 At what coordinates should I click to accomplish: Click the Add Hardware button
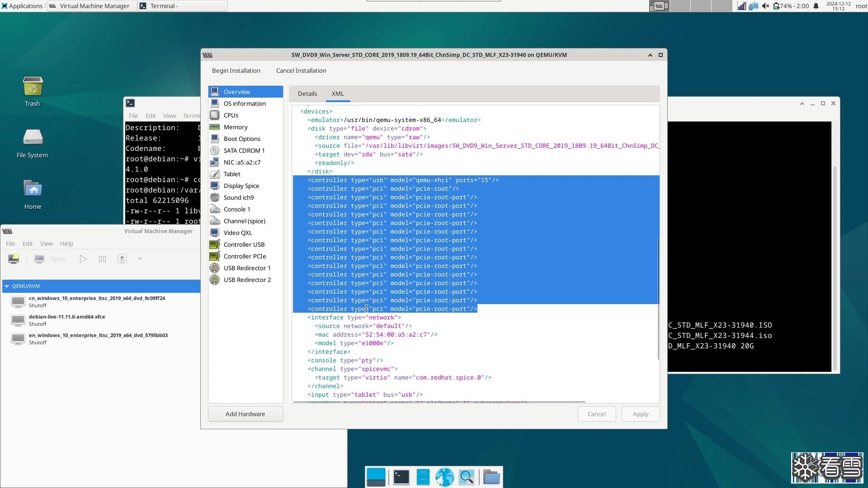tap(245, 414)
